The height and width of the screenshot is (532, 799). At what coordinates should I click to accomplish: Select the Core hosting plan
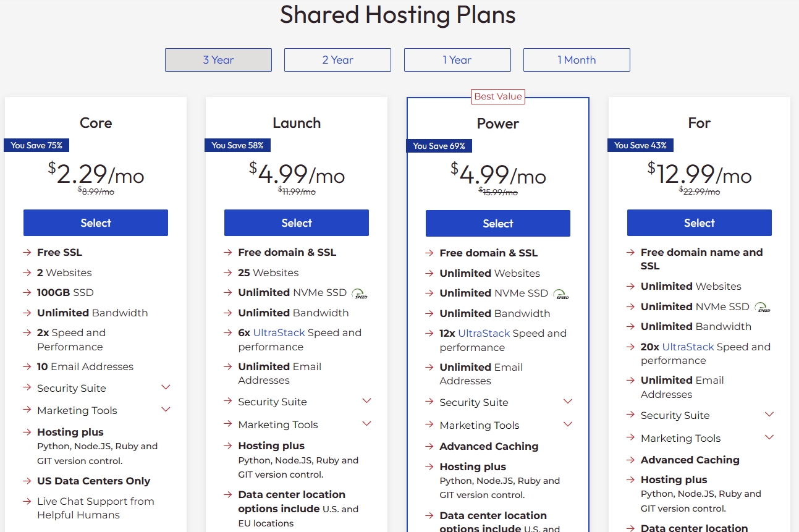[96, 222]
